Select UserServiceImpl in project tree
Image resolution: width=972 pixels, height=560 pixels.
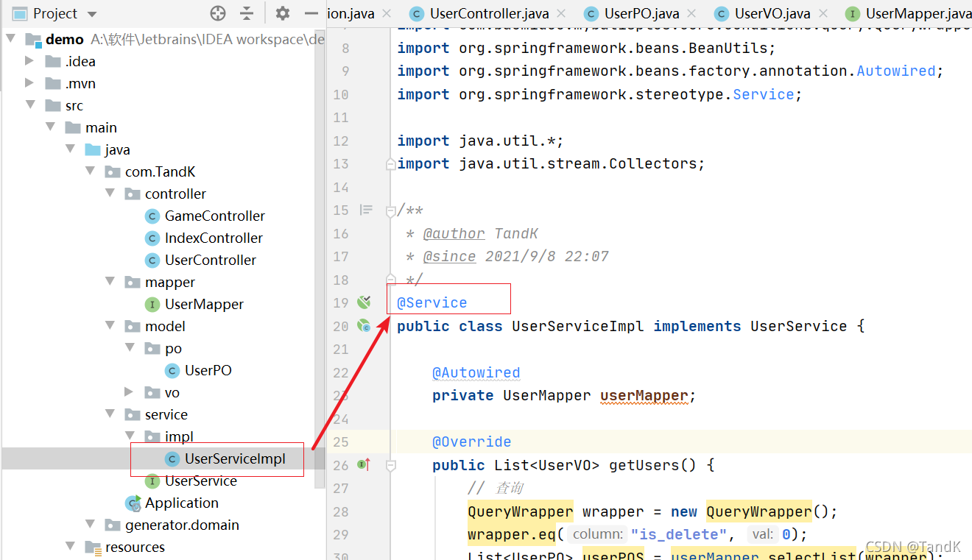tap(234, 459)
